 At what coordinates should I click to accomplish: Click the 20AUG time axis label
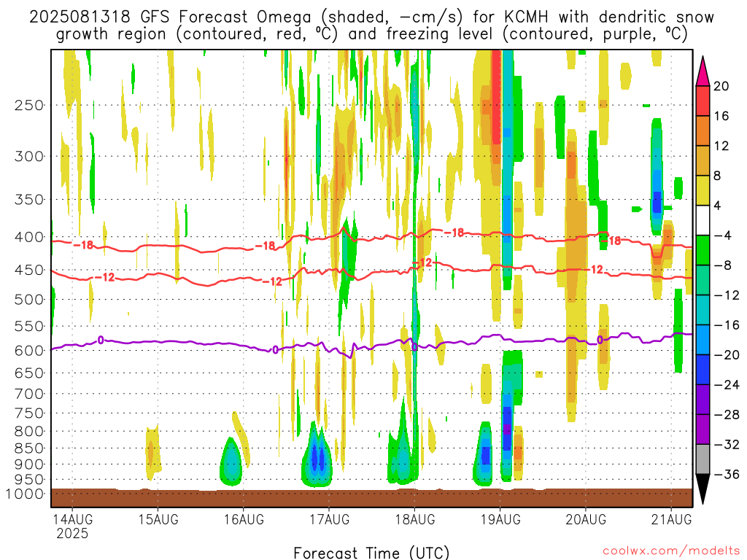click(x=586, y=519)
